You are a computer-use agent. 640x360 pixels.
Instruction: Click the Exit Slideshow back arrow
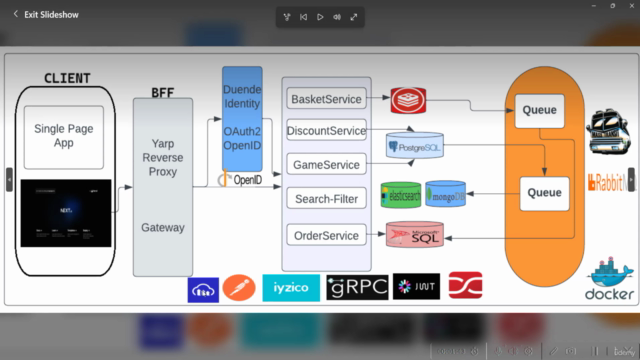point(16,14)
